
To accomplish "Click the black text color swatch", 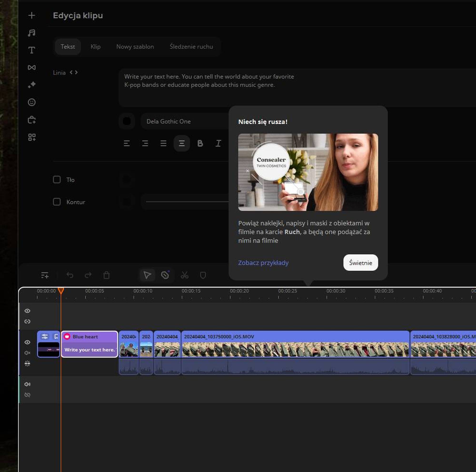I will tap(127, 121).
